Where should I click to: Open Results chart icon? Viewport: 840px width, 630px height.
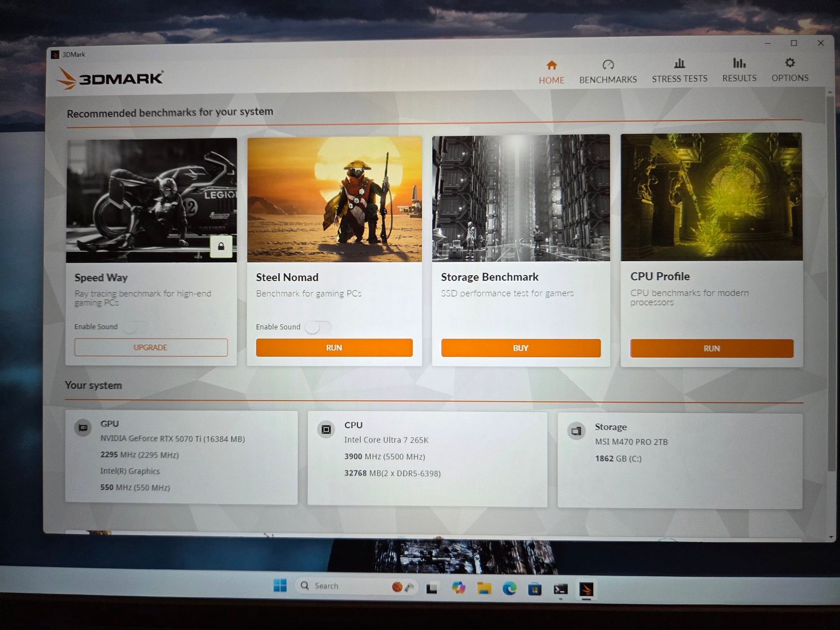pos(739,63)
